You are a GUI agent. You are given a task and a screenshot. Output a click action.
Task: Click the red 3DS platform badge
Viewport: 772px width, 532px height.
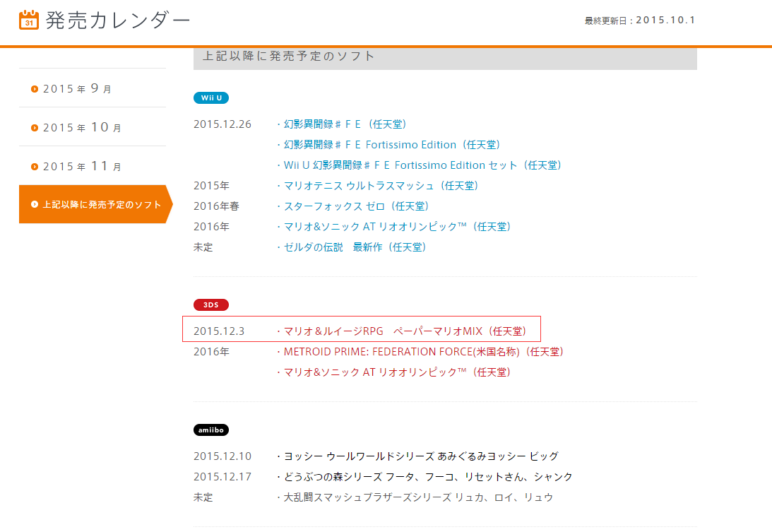[210, 305]
